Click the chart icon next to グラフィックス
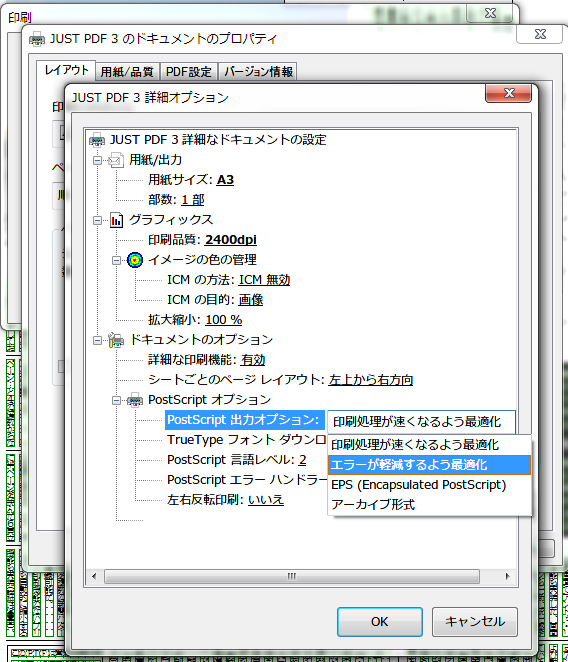Screen dimensions: 568x662 [x=116, y=220]
